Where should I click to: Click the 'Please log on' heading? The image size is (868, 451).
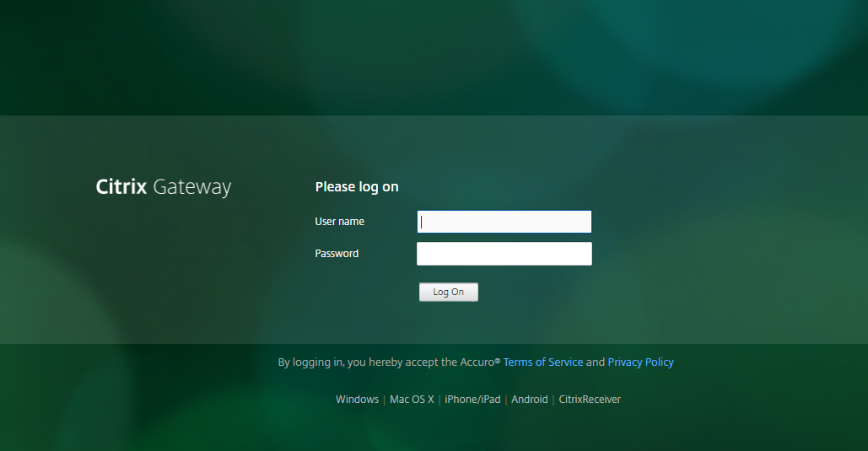pyautogui.click(x=357, y=187)
